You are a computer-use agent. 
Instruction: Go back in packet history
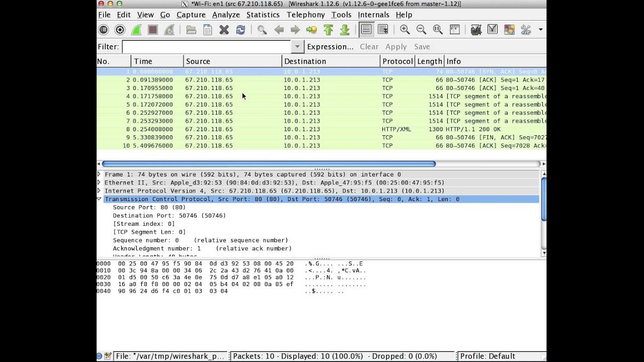click(x=279, y=30)
